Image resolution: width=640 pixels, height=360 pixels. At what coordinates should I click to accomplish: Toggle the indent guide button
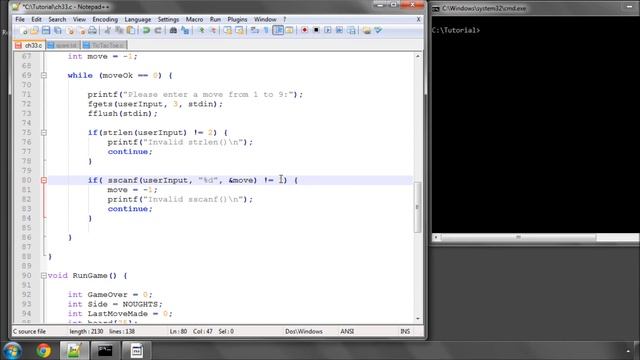click(278, 30)
